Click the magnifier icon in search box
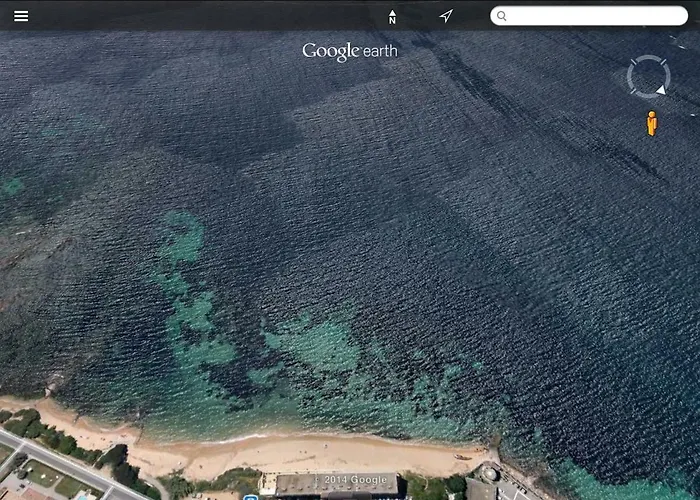 point(502,16)
